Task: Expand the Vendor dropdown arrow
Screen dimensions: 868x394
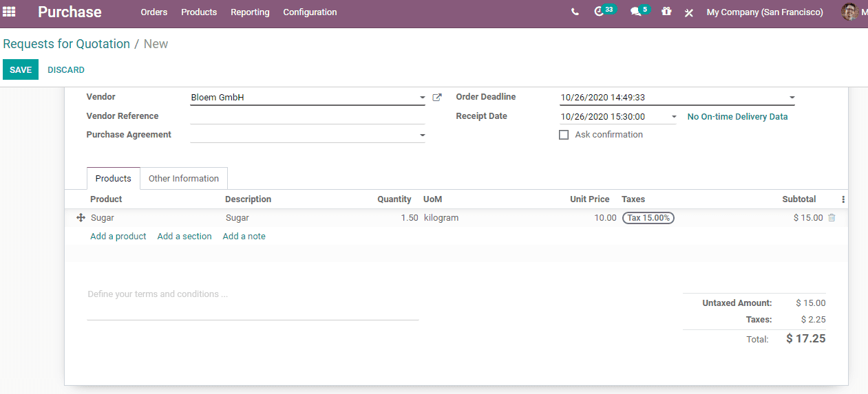Action: coord(422,98)
